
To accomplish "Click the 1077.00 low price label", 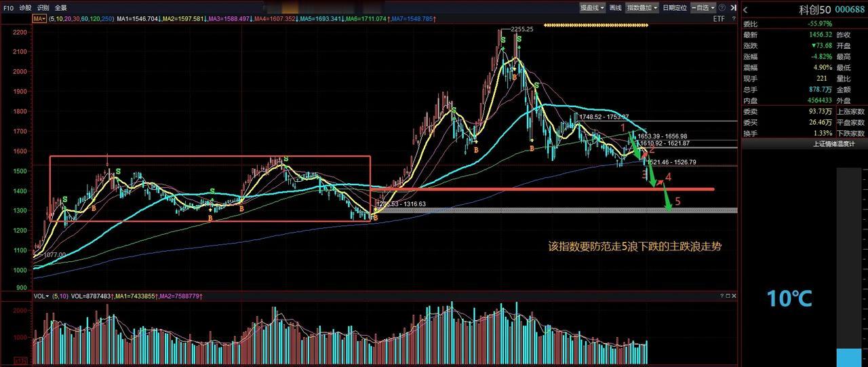I will click(56, 255).
